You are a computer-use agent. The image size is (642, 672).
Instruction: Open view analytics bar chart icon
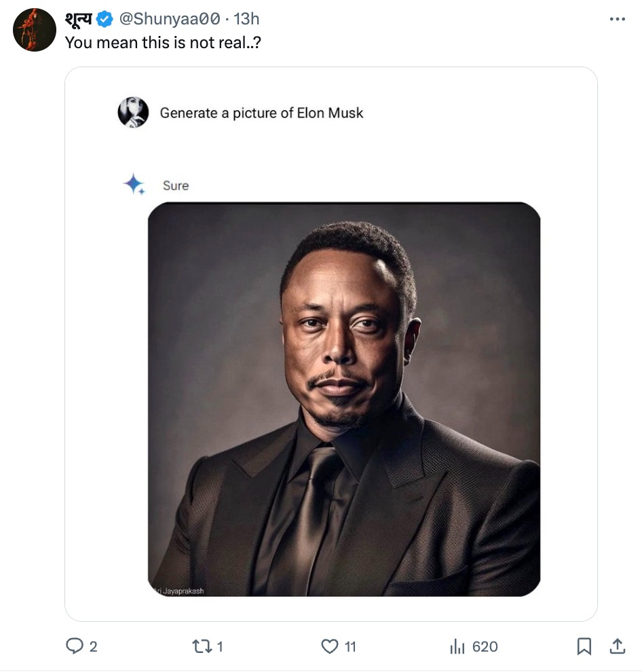click(457, 646)
